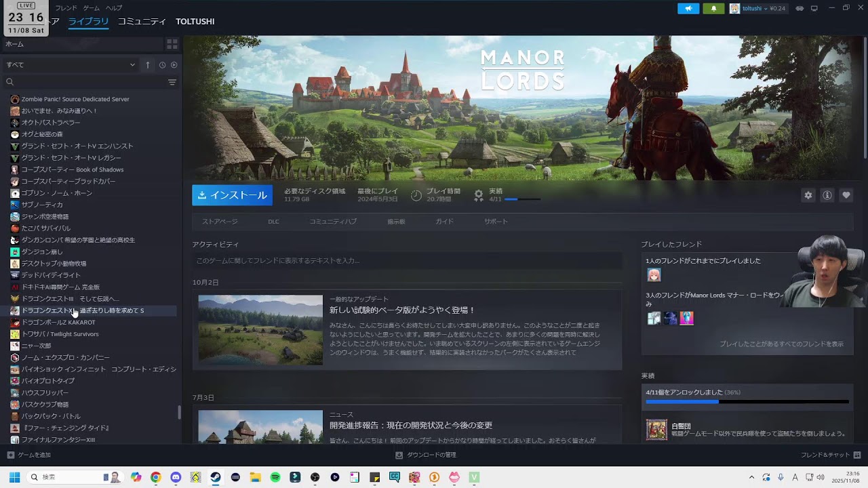
Task: Open the announcements megaphone button
Action: point(688,9)
